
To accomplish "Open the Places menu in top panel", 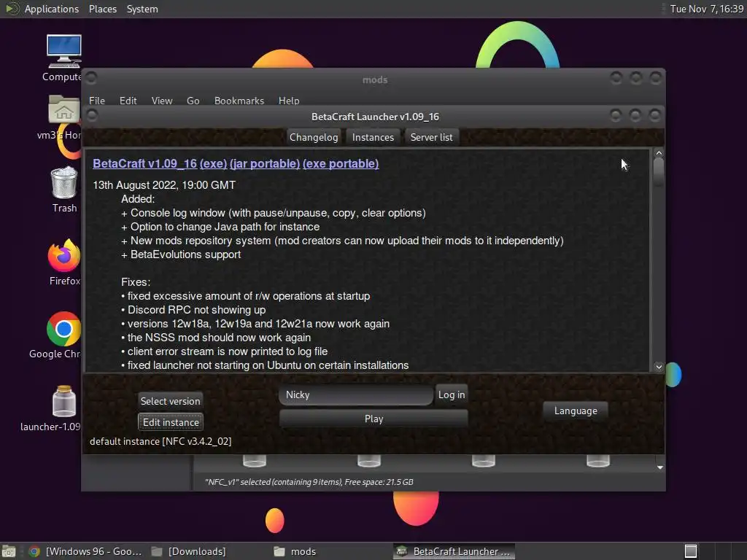I will click(102, 9).
